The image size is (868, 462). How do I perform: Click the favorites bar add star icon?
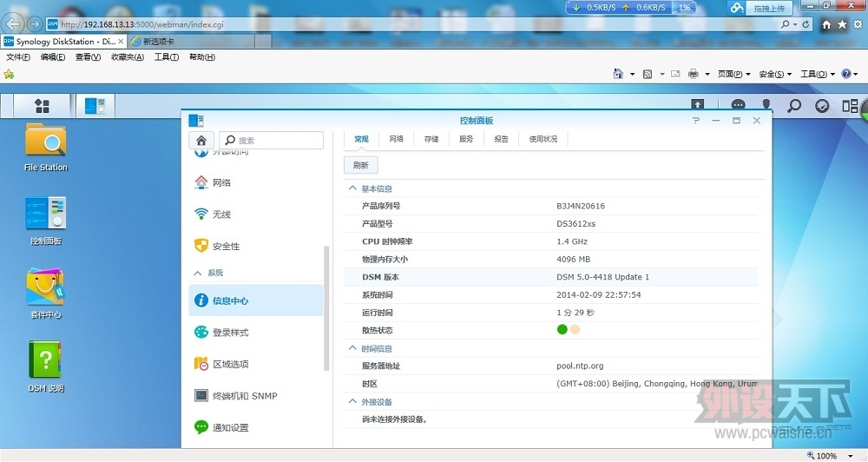[x=9, y=74]
